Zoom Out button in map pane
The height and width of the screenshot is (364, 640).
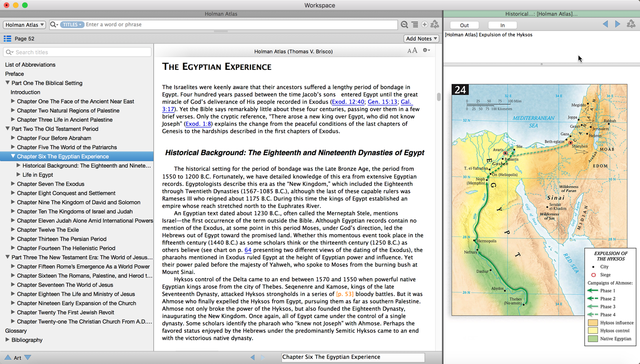coord(465,25)
